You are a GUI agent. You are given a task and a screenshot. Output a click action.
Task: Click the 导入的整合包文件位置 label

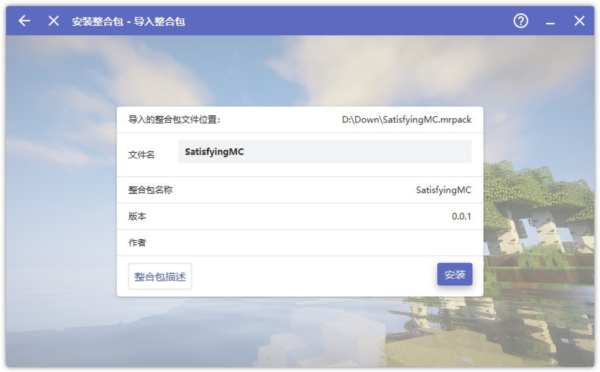click(x=174, y=120)
